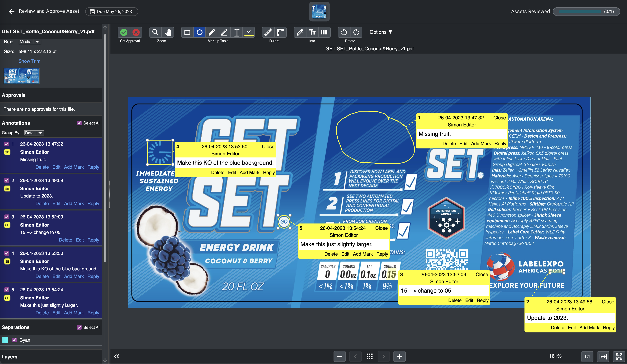Set zoom to 1:1 actual size
This screenshot has height=364, width=627.
pos(587,356)
